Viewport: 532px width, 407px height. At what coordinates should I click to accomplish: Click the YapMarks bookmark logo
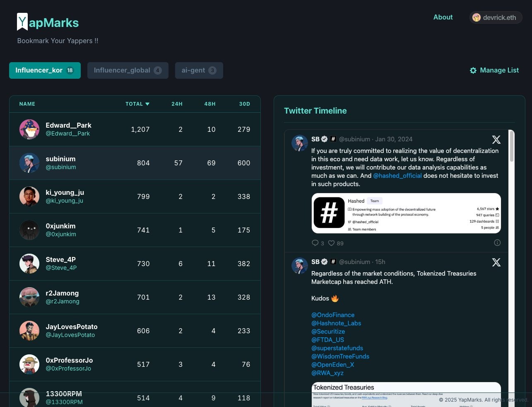point(22,22)
